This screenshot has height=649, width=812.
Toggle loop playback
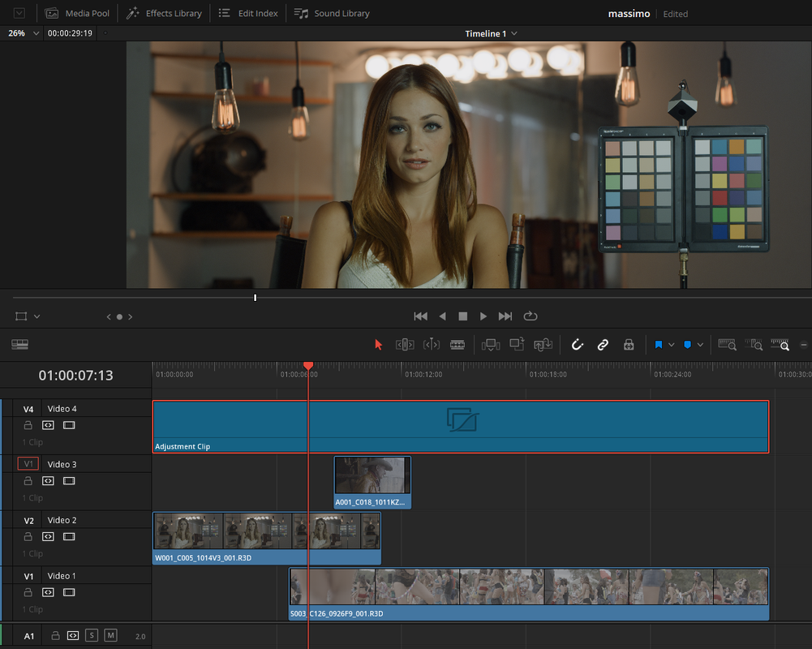click(531, 316)
